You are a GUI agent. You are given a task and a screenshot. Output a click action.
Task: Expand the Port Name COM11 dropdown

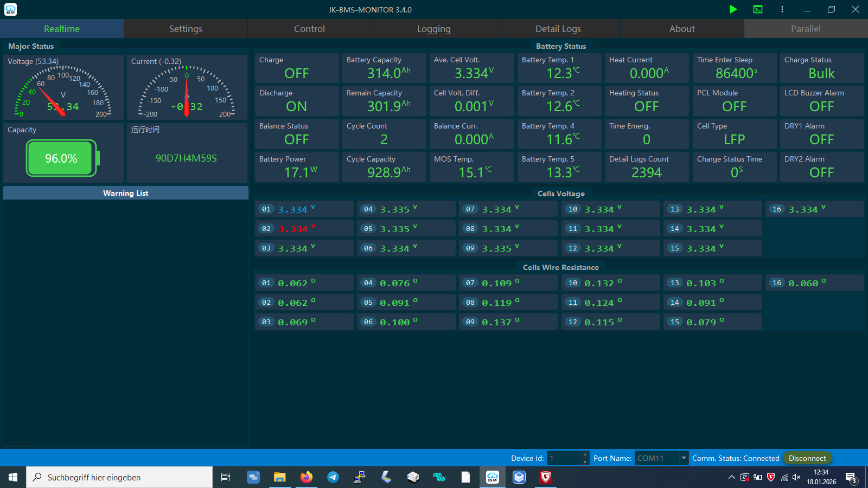684,458
